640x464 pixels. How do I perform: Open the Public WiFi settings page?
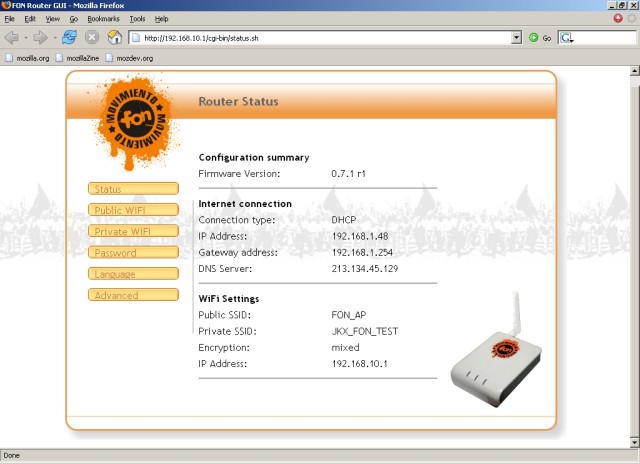pos(133,210)
